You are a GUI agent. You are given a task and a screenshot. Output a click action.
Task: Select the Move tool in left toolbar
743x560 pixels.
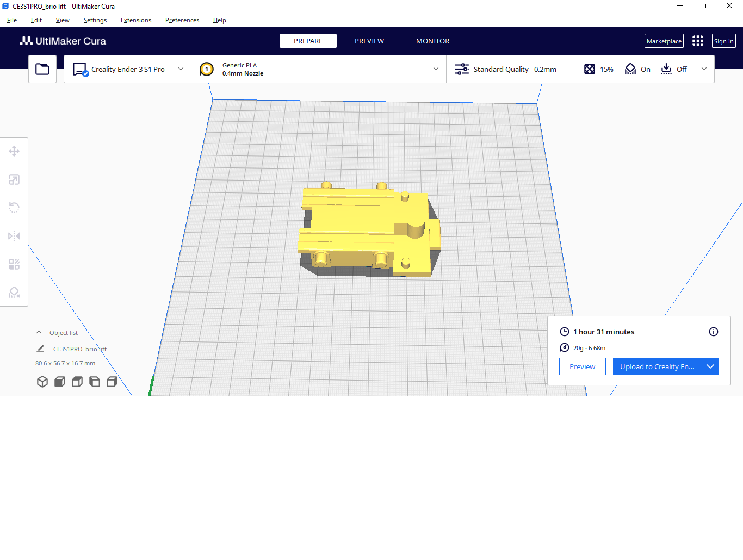click(x=14, y=151)
